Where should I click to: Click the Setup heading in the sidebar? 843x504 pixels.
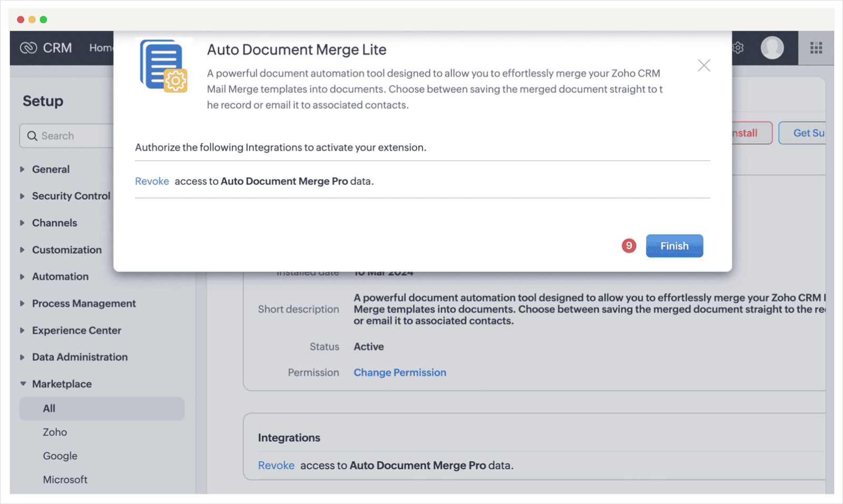coord(43,101)
